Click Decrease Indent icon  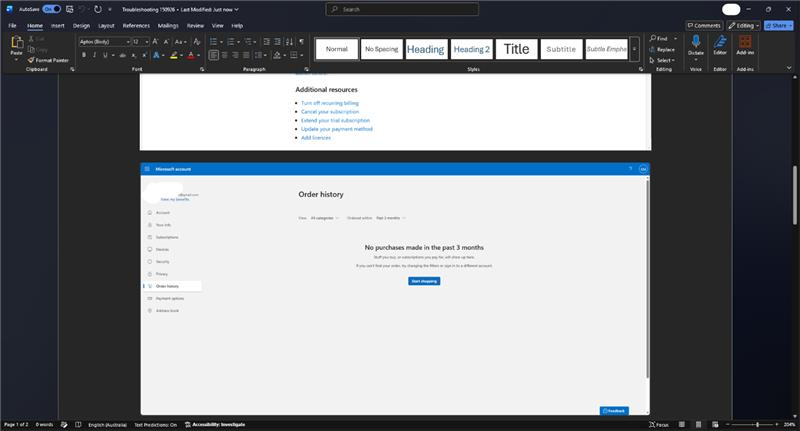tap(266, 42)
